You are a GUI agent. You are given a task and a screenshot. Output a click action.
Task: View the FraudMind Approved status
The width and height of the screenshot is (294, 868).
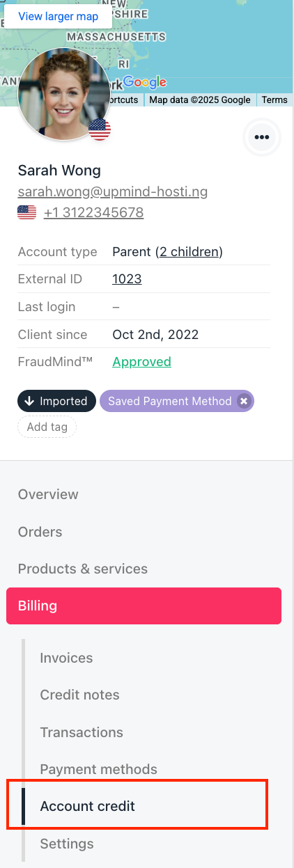142,362
